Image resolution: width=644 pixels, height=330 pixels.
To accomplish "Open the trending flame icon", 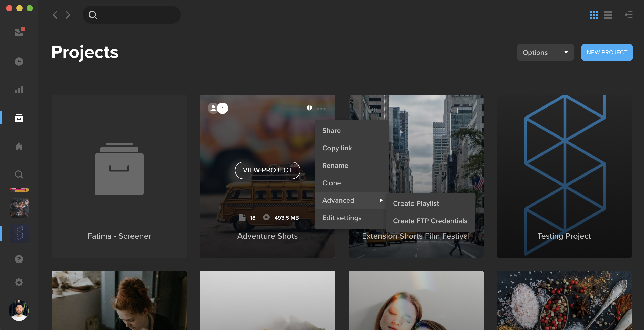I will 19,146.
